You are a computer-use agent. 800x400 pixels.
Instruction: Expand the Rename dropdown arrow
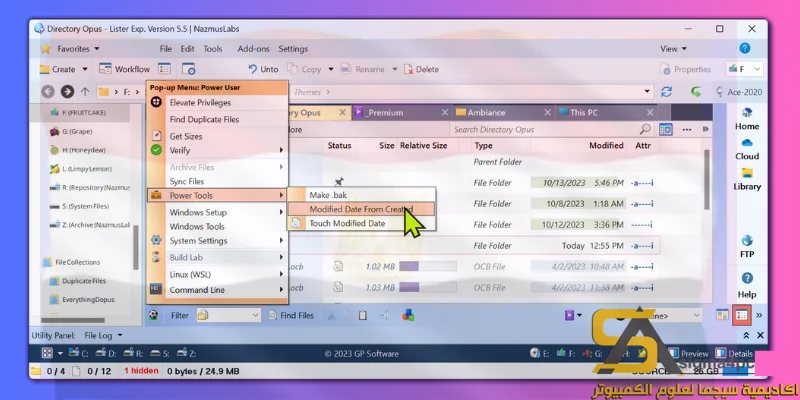(394, 69)
